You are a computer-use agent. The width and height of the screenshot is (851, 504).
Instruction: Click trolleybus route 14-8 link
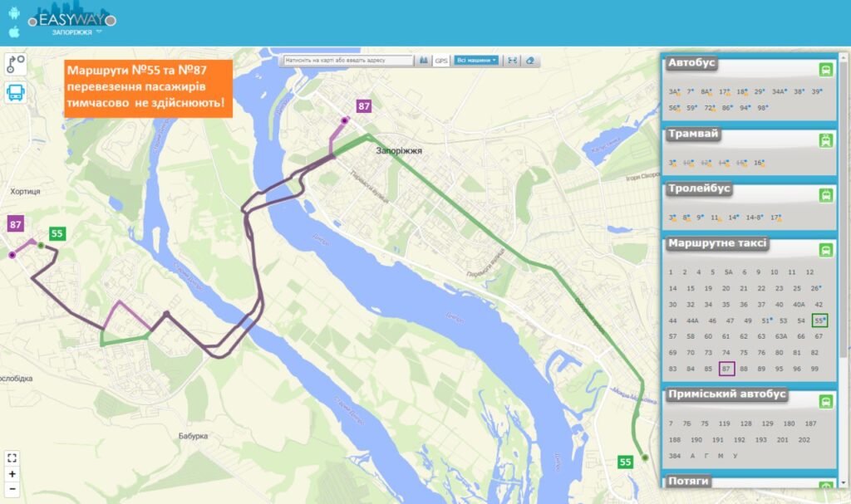pyautogui.click(x=754, y=218)
